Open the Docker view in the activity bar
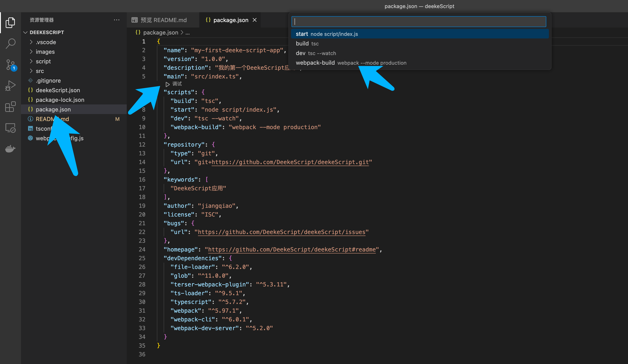Screen dimensions: 628x364 (10, 149)
